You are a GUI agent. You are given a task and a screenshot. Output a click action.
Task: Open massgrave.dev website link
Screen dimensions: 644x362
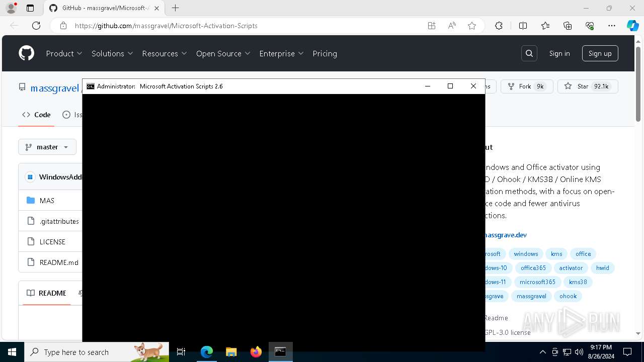point(506,235)
